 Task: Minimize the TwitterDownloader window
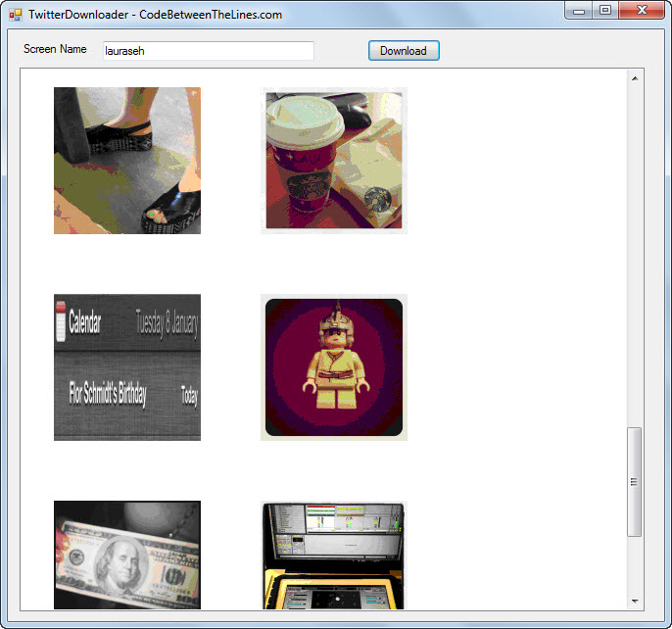[579, 11]
